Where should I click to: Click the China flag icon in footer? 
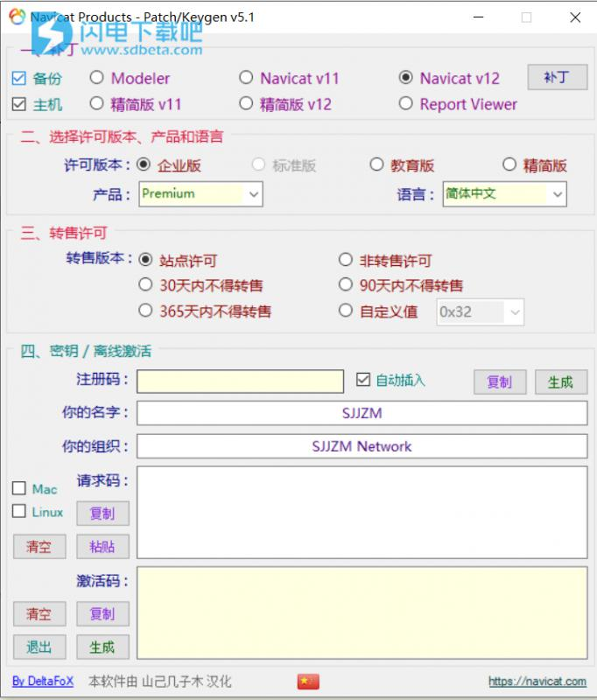click(308, 682)
